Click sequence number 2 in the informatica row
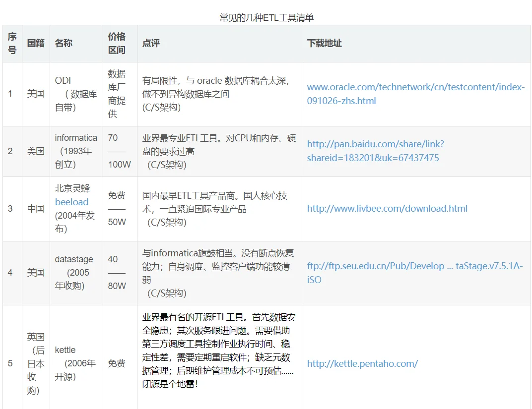 [10, 151]
